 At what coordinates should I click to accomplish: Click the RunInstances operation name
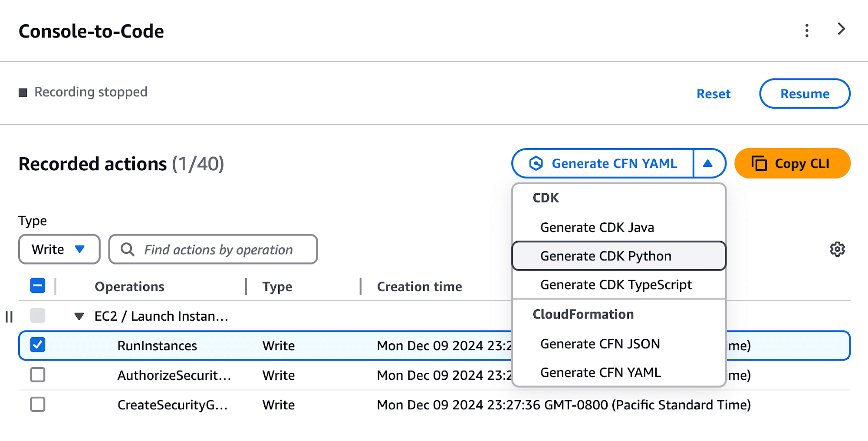click(x=157, y=346)
